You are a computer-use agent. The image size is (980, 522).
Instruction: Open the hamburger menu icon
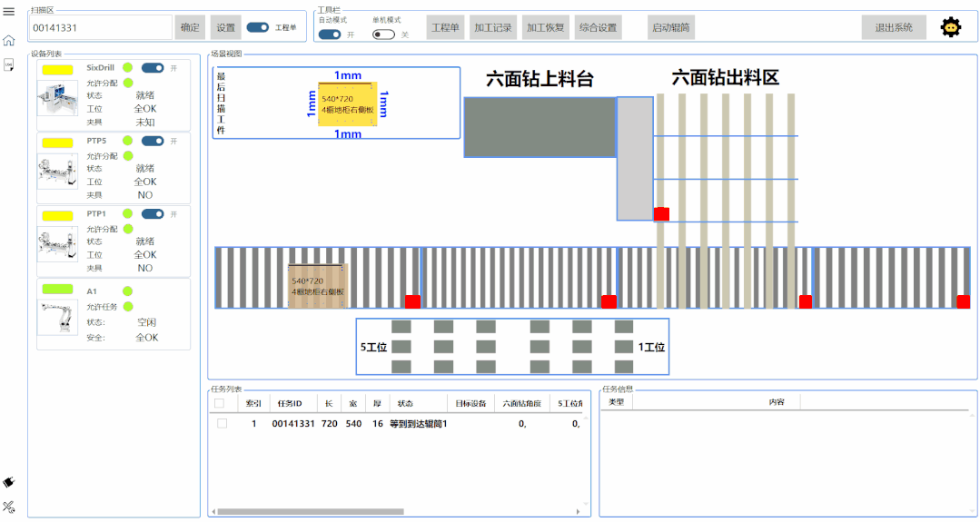tap(9, 12)
